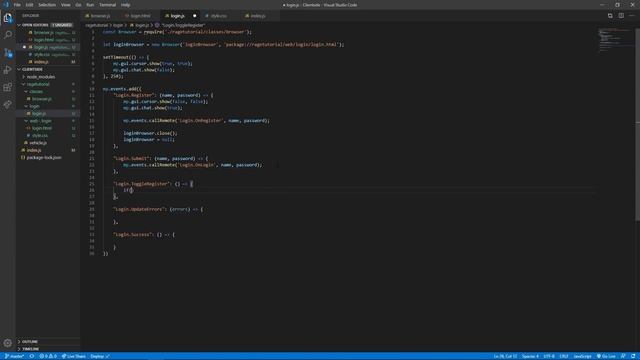Open the Live Share activity bar icon
The image size is (640, 360).
8,104
